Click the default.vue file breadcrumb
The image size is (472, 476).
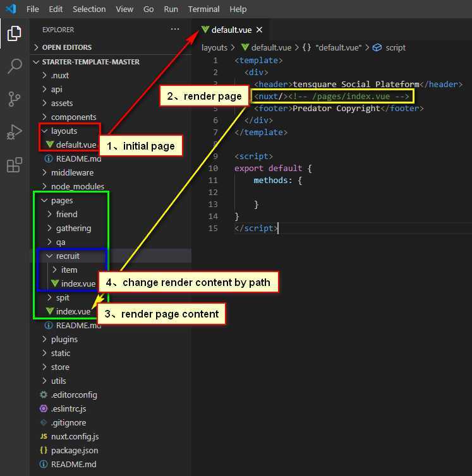(x=266, y=47)
